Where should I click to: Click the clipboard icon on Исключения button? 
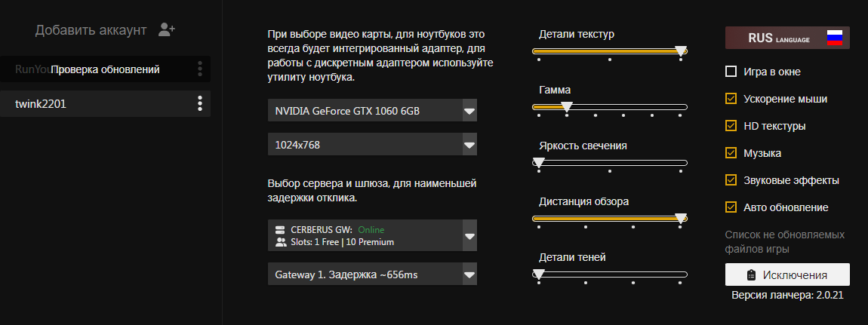[751, 274]
